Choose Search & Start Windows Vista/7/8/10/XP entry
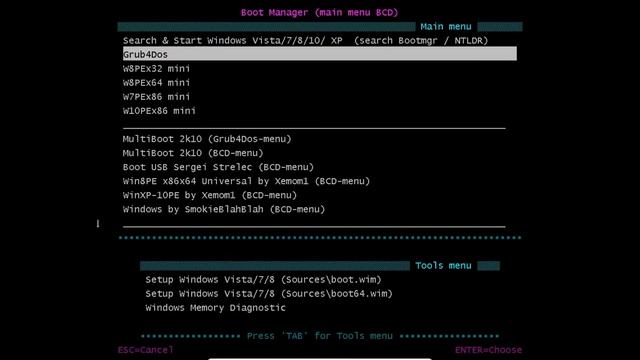 [305, 40]
